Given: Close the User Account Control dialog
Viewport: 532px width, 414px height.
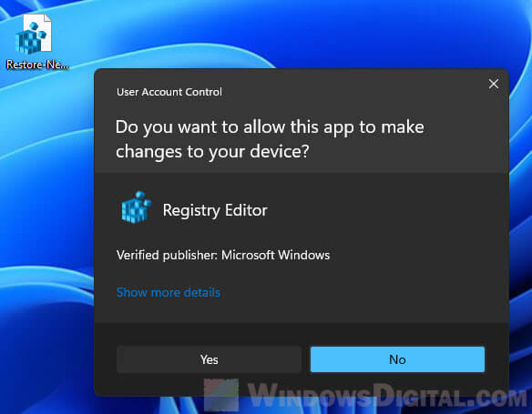Looking at the screenshot, I should pos(494,84).
